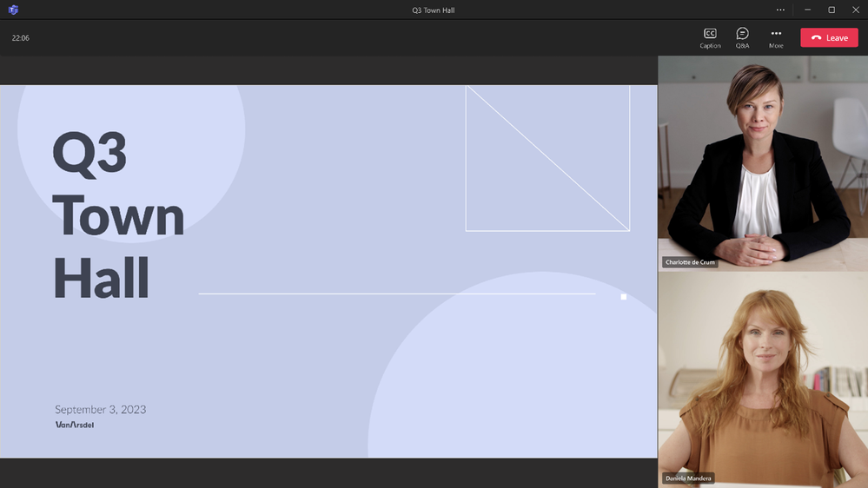Click the Q3 Town Hall window title
Image resolution: width=868 pixels, height=488 pixels.
pyautogui.click(x=434, y=10)
